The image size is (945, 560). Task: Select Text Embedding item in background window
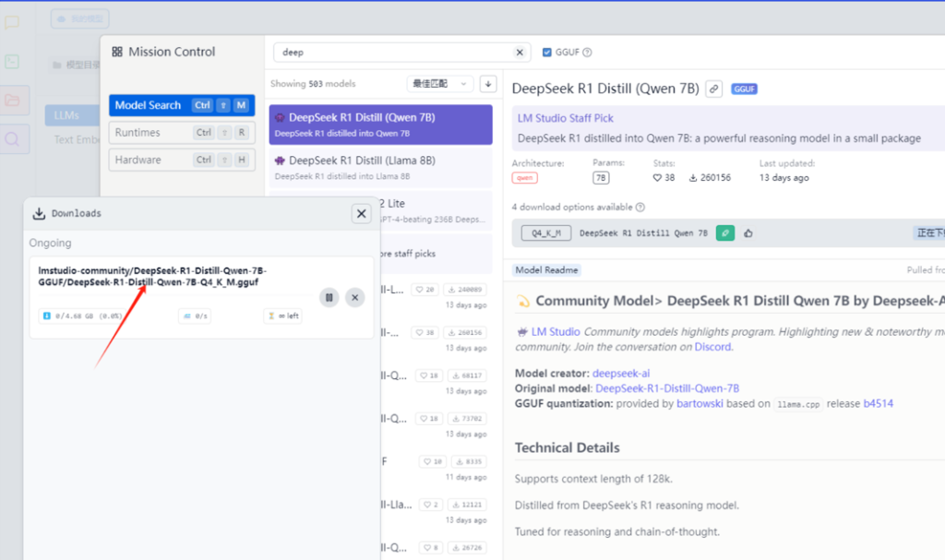pyautogui.click(x=77, y=140)
